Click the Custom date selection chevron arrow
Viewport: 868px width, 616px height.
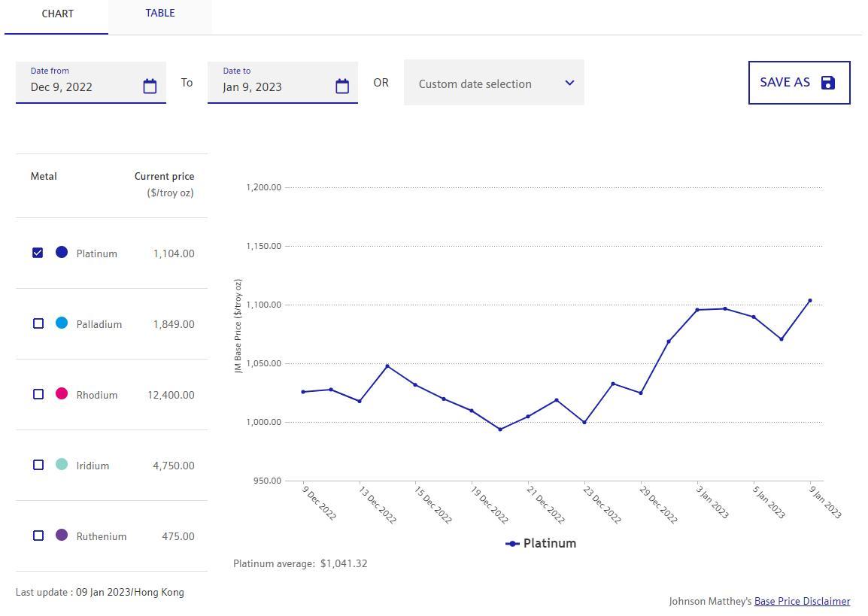569,83
